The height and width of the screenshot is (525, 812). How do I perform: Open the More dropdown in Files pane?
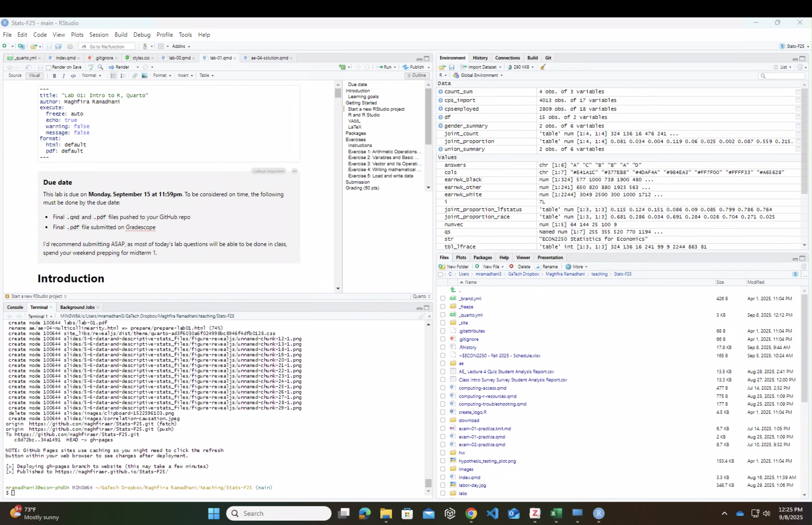tap(576, 266)
